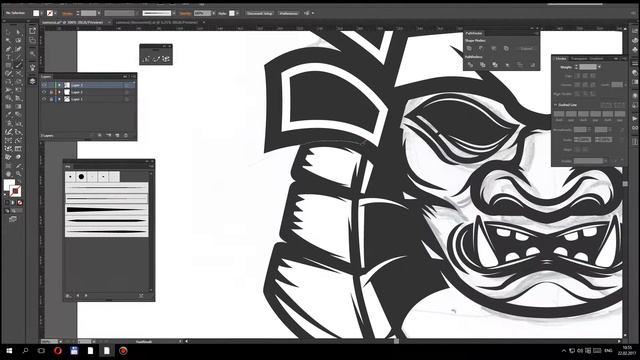The image size is (640, 360).
Task: Click control bar fill color swatch
Action: point(36,13)
